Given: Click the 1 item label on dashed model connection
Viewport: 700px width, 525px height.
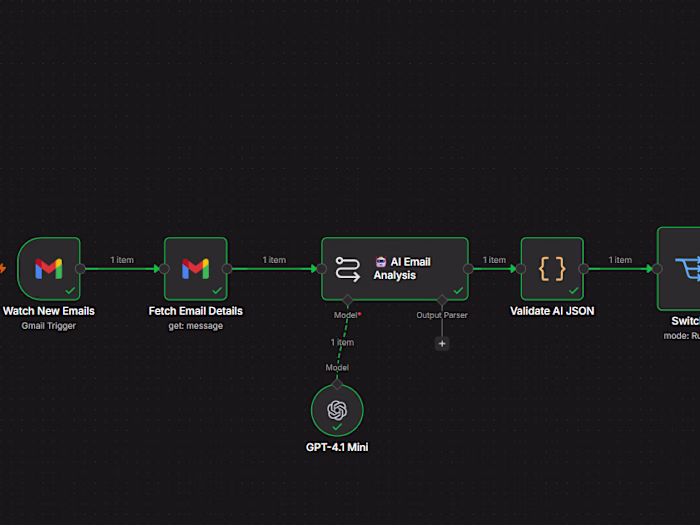Looking at the screenshot, I should coord(342,342).
